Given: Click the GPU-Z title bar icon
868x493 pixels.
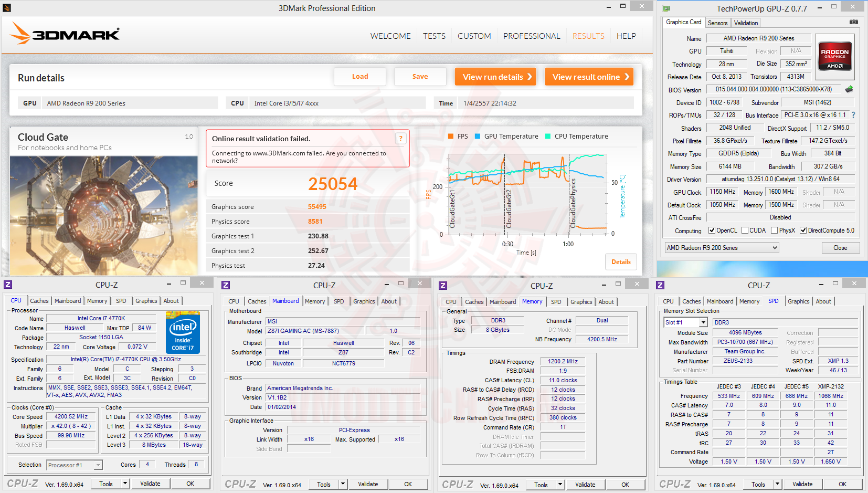Looking at the screenshot, I should pyautogui.click(x=666, y=8).
